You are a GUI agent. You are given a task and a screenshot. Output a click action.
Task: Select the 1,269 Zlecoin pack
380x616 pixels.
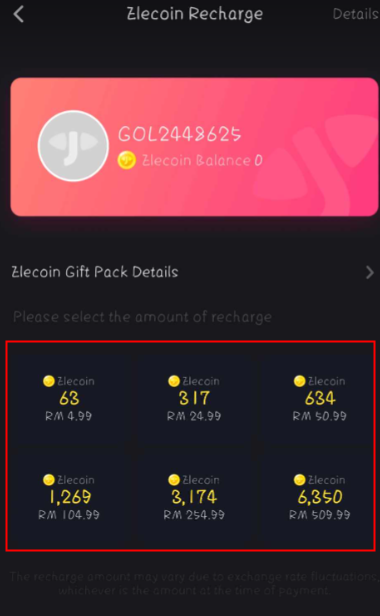pyautogui.click(x=69, y=497)
